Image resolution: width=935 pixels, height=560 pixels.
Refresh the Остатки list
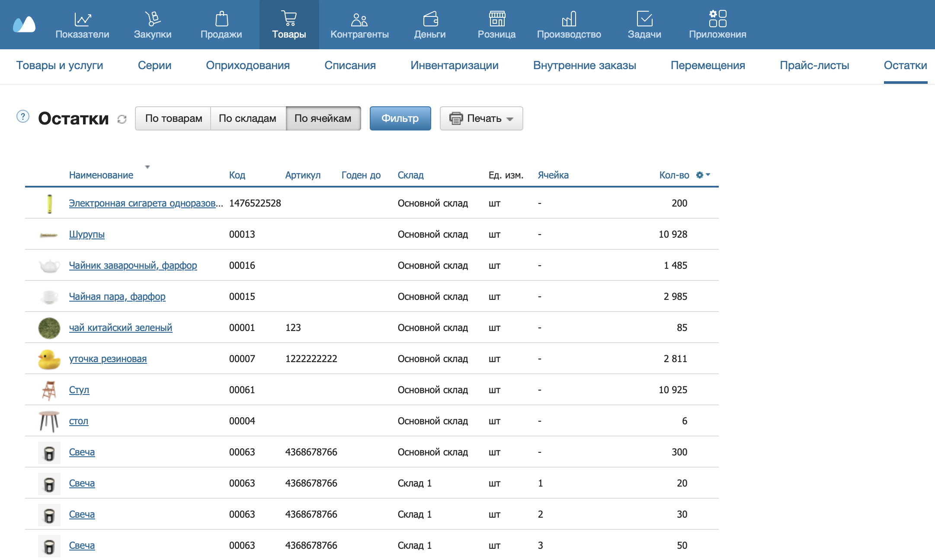point(122,119)
